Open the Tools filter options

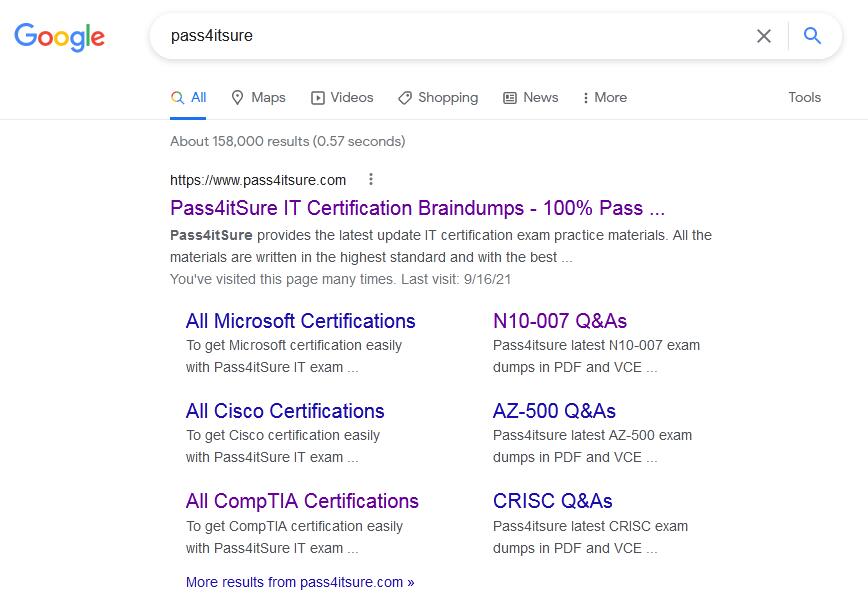[804, 97]
